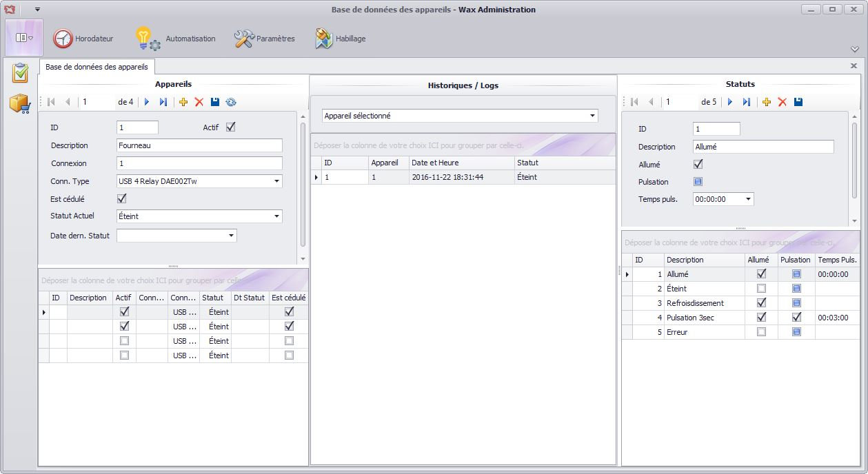This screenshot has height=474, width=868.
Task: Click the save icon in Appareils toolbar
Action: pos(215,102)
